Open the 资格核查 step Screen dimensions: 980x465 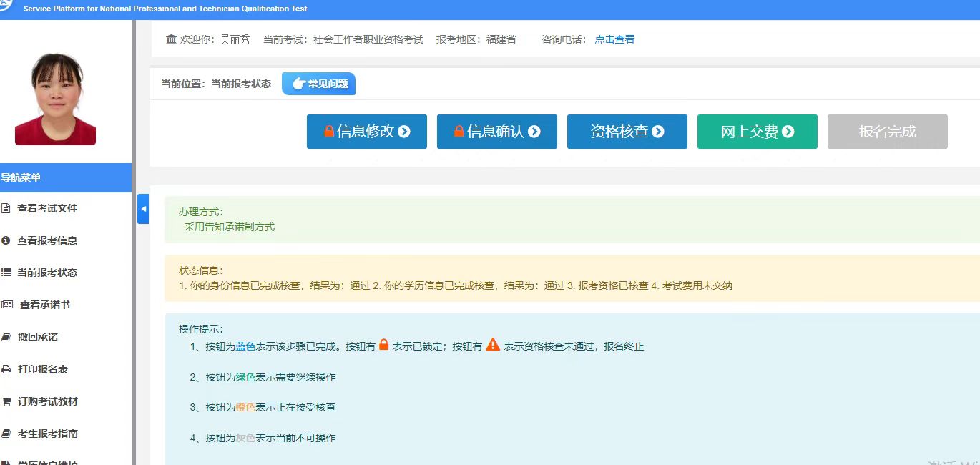pos(627,132)
